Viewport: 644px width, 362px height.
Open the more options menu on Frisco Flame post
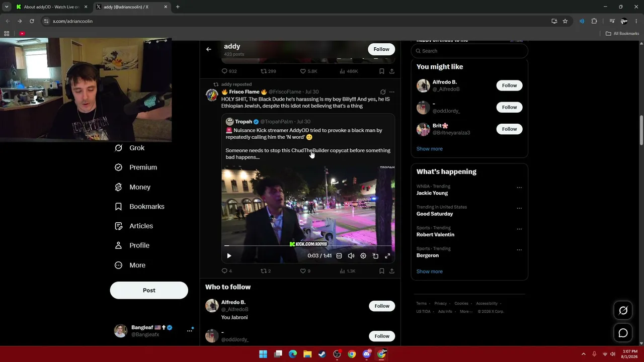point(392,92)
